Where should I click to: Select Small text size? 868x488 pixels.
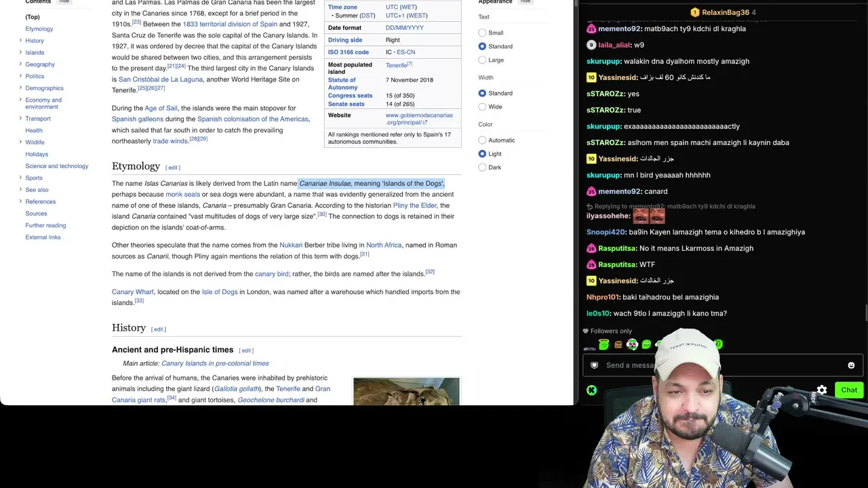click(x=482, y=33)
